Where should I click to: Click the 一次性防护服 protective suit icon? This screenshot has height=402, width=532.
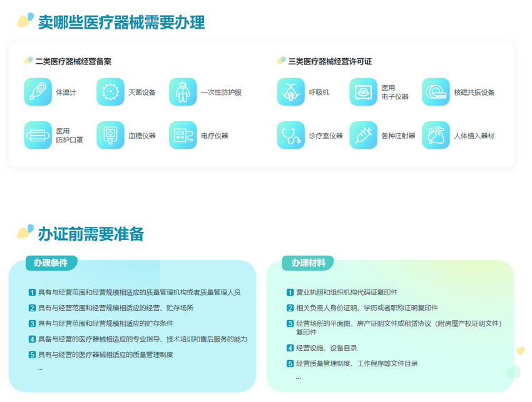pyautogui.click(x=183, y=92)
